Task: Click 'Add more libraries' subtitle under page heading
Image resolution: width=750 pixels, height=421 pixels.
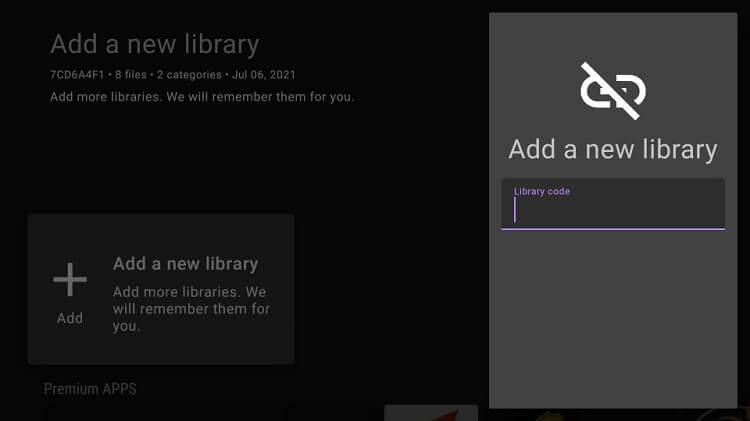Action: point(202,97)
